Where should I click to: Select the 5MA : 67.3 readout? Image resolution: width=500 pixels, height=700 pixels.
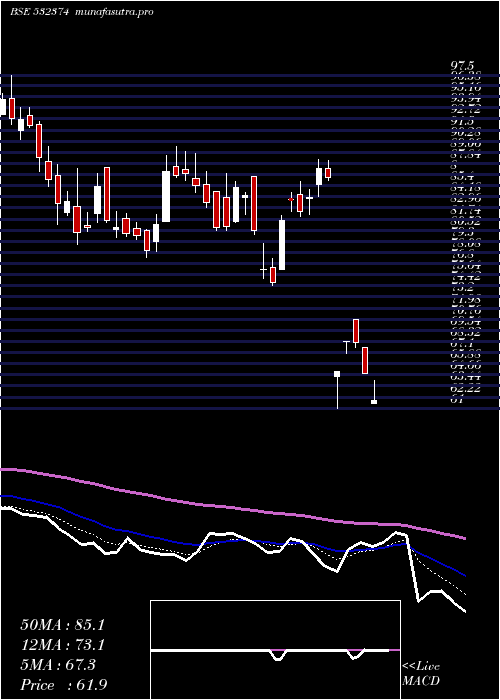coord(58,665)
